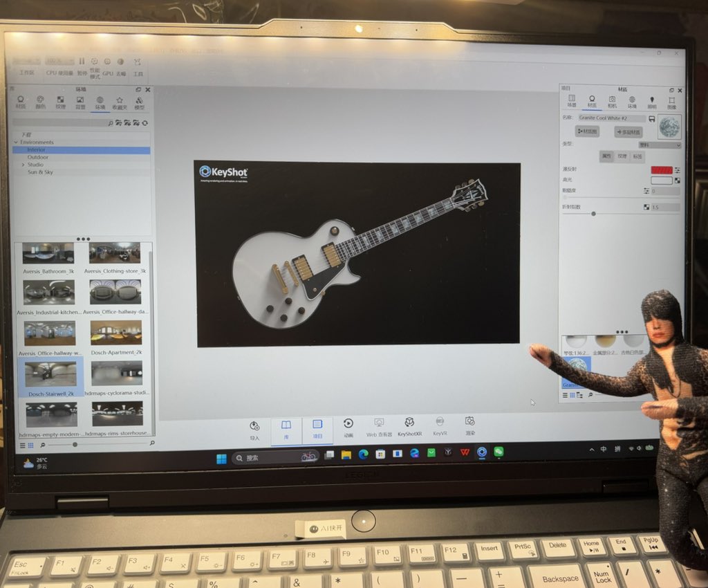708x588 pixels.
Task: Switch library to Materials (材质) tab
Action: tap(21, 102)
